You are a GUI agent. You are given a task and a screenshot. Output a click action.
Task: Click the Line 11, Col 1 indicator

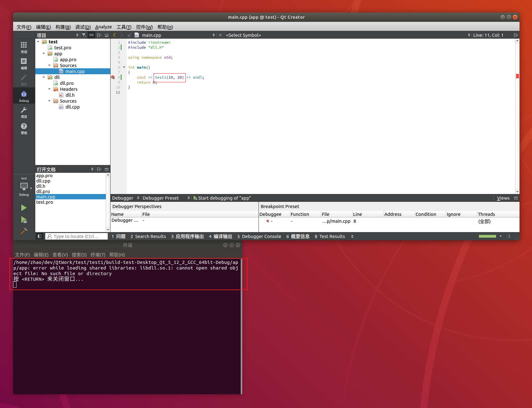488,35
